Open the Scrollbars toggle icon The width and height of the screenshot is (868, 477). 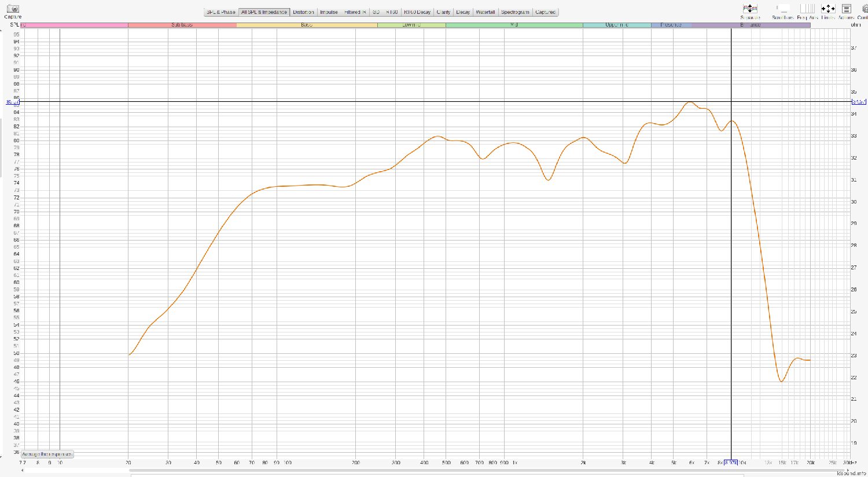click(x=782, y=9)
